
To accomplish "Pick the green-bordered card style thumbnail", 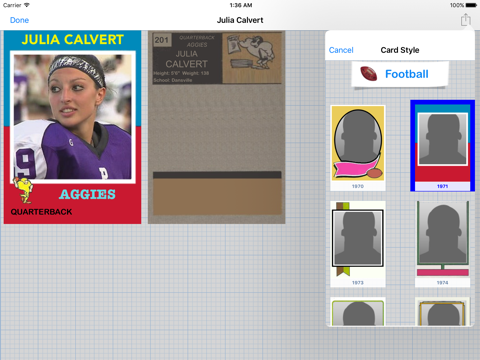I will point(358,312).
